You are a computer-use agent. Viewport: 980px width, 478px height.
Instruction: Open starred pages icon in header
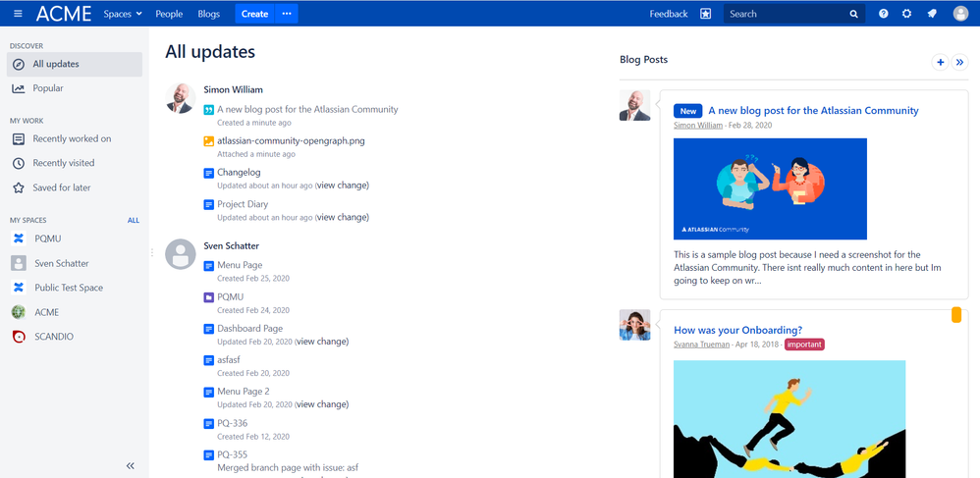706,14
